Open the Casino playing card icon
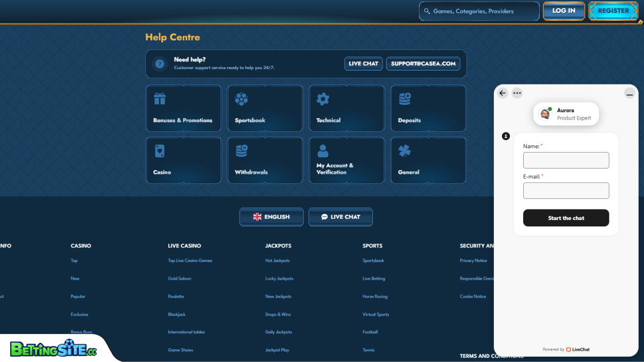 [x=160, y=151]
